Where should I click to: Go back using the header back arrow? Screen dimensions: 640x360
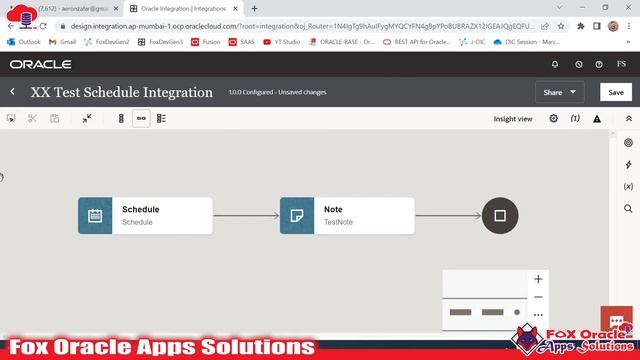coord(13,92)
